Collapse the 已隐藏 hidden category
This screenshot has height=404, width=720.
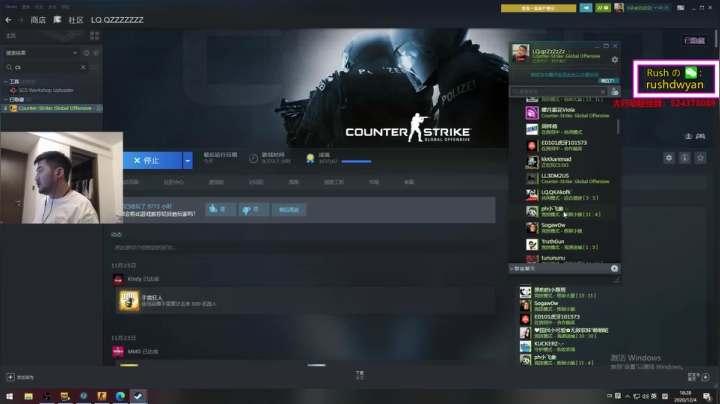point(6,99)
